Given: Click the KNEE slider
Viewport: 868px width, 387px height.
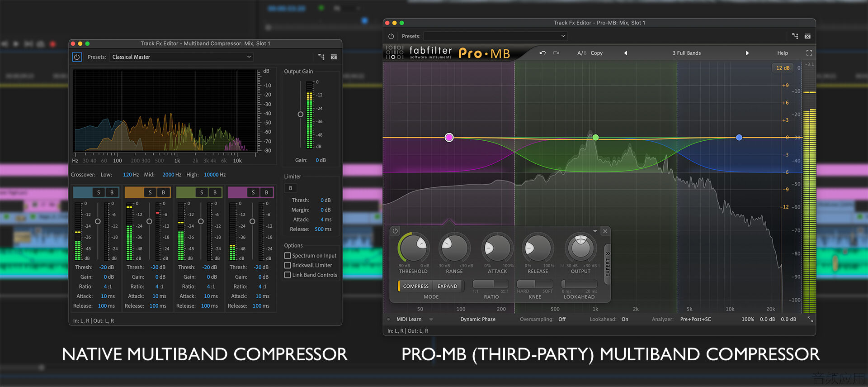Looking at the screenshot, I should pos(535,284).
